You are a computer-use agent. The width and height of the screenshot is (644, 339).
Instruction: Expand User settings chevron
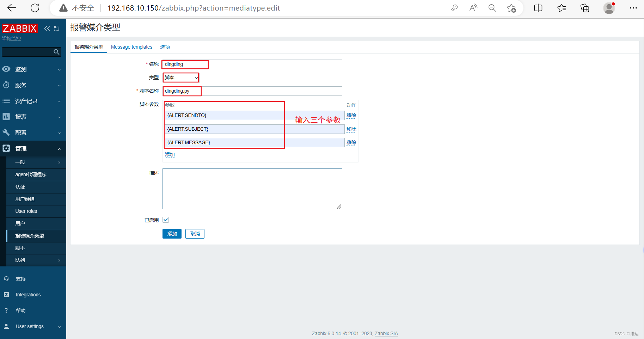click(59, 327)
